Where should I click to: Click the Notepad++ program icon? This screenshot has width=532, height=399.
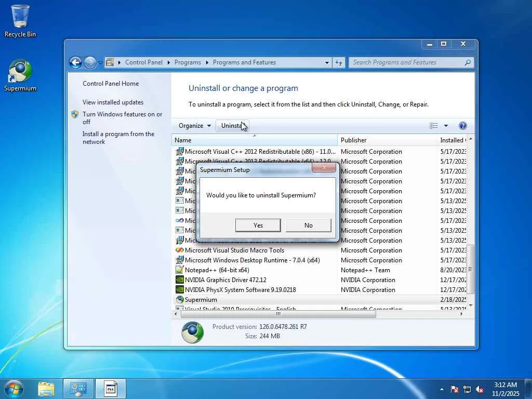179,270
